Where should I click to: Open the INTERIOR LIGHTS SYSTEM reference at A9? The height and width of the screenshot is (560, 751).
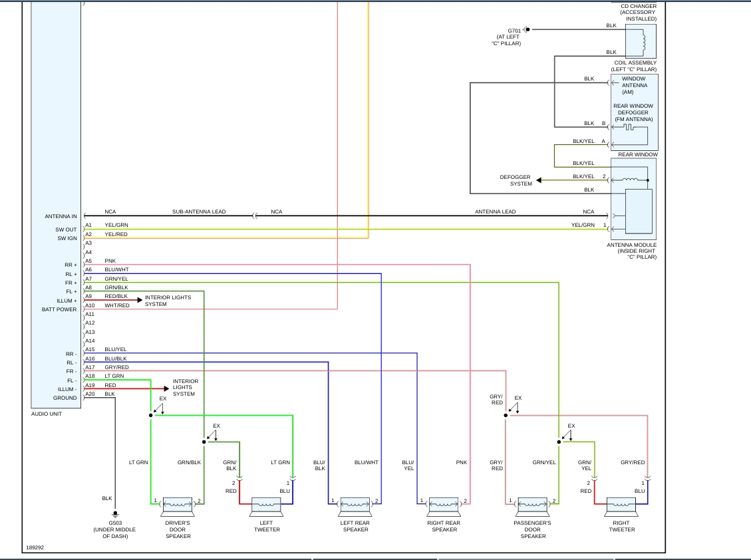(168, 301)
